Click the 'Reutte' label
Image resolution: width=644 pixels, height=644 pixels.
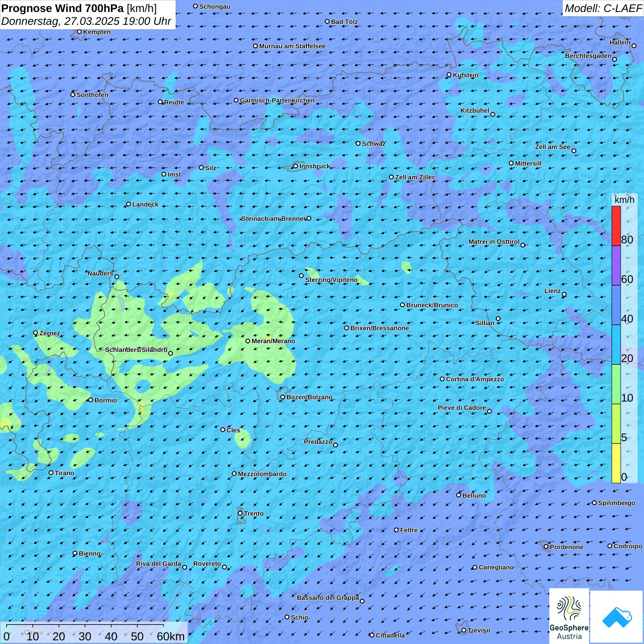pyautogui.click(x=174, y=102)
